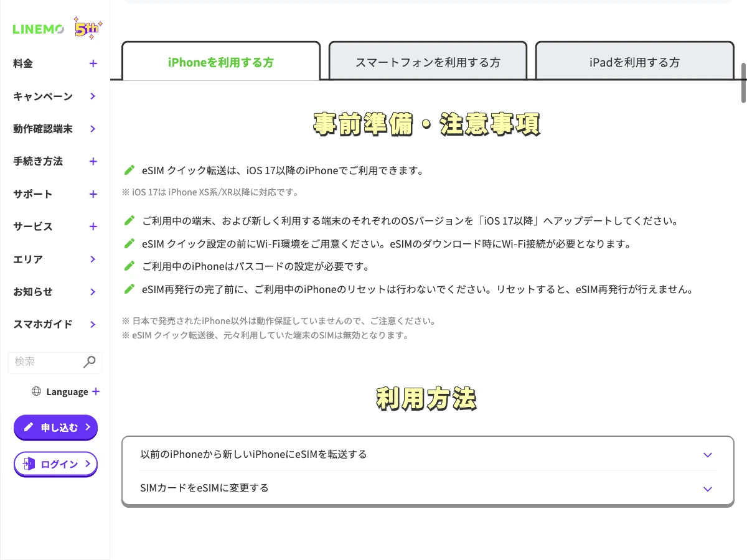Open 動作確認端末 chevron arrow
747x560 pixels.
93,129
